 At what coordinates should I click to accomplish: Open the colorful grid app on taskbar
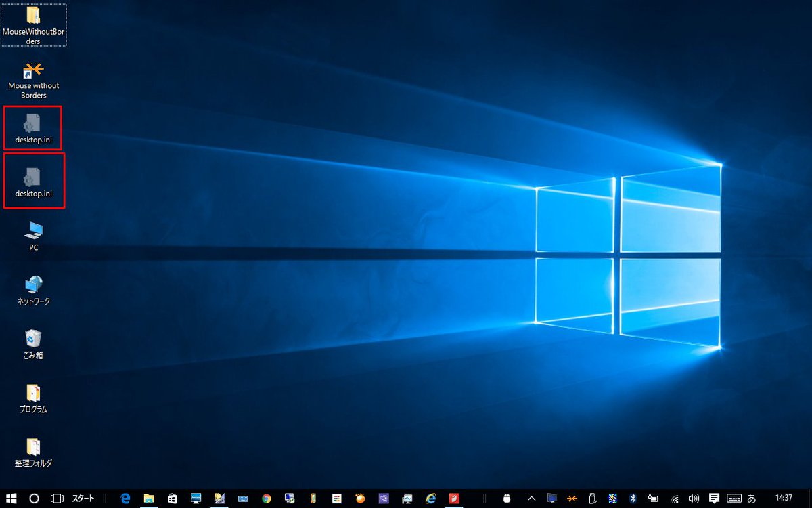coord(337,498)
